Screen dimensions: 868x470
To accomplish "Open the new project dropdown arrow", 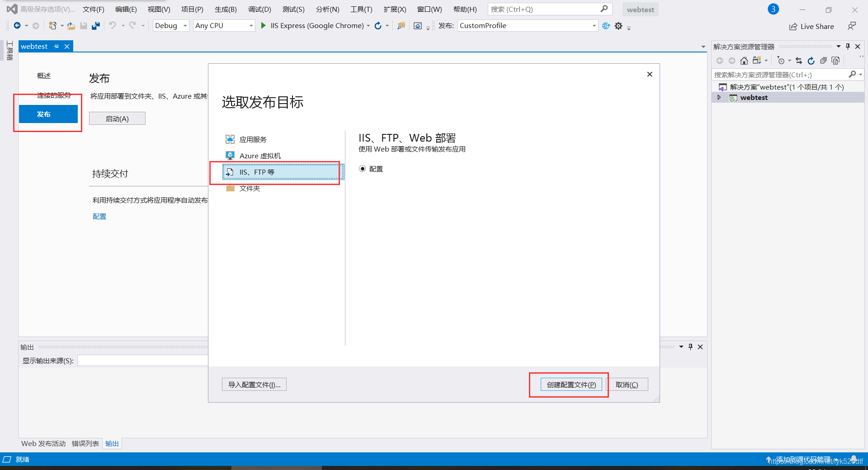I will coord(62,26).
